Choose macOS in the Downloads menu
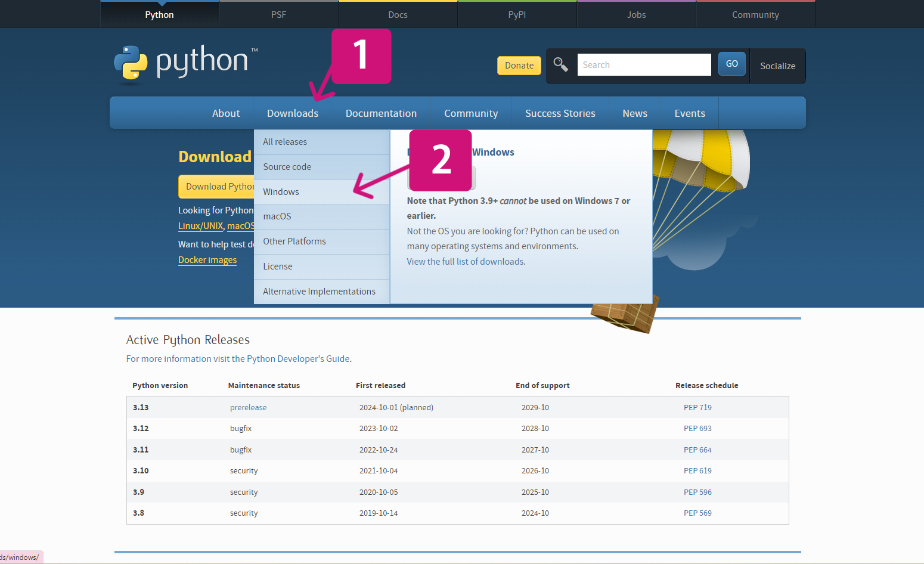The height and width of the screenshot is (564, 924). coord(277,216)
